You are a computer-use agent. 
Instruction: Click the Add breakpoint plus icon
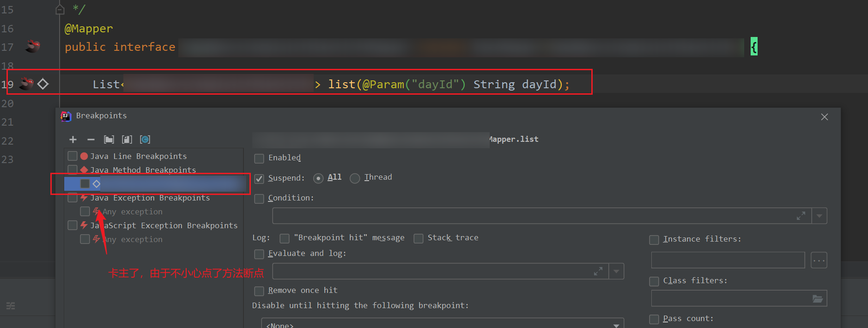coord(73,140)
